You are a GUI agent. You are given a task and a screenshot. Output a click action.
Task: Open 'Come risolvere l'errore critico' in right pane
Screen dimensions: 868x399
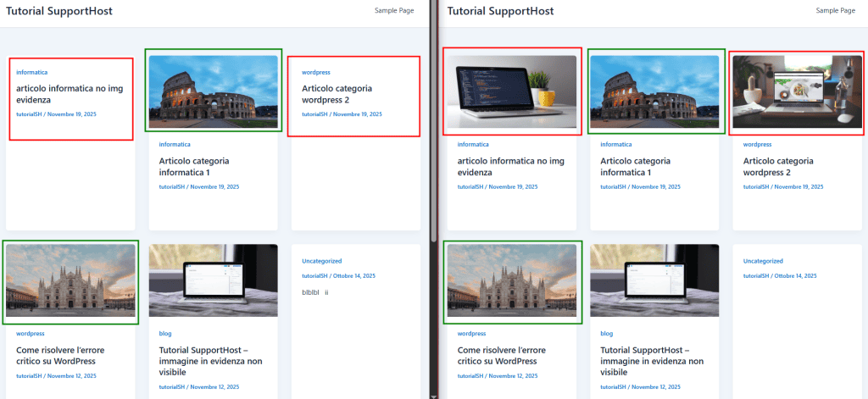(502, 356)
